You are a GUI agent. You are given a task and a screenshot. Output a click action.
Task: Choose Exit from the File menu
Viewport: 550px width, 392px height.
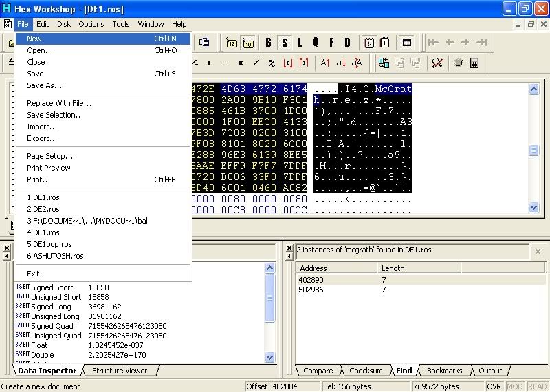[104, 274]
